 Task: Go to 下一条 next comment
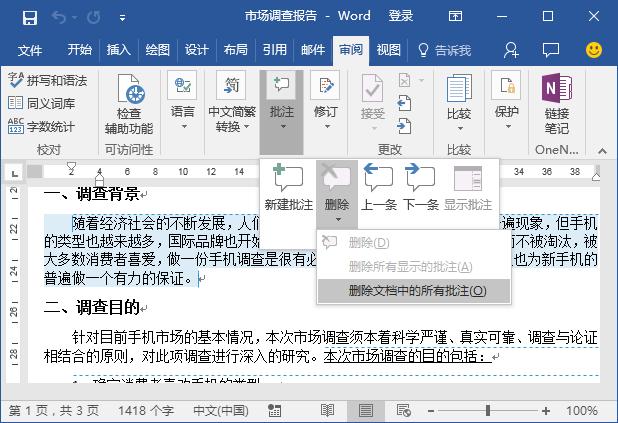pyautogui.click(x=421, y=187)
